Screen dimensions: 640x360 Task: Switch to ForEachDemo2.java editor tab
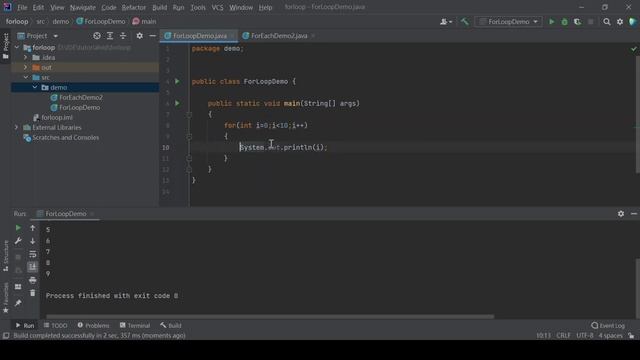[279, 36]
